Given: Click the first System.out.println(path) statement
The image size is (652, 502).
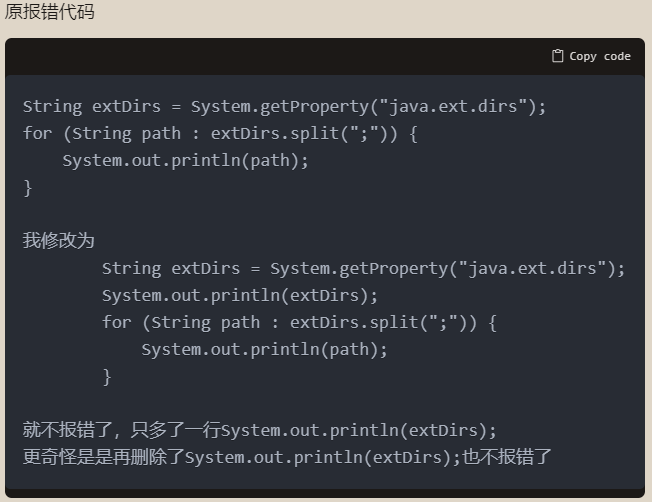Looking at the screenshot, I should point(185,161).
